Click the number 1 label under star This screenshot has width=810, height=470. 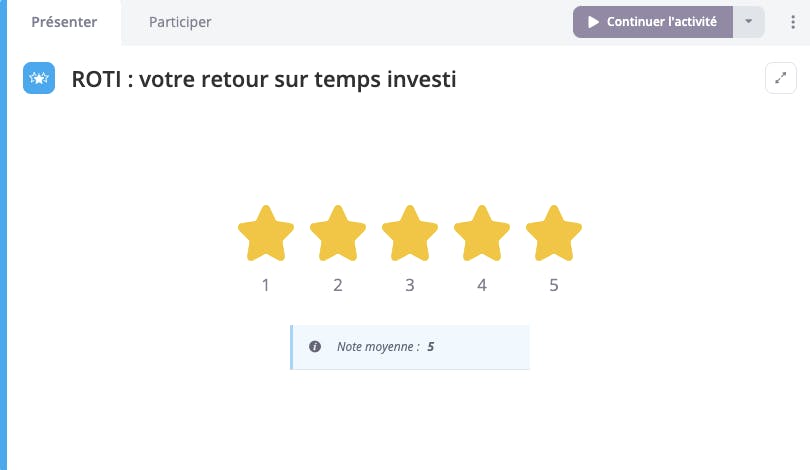[266, 285]
